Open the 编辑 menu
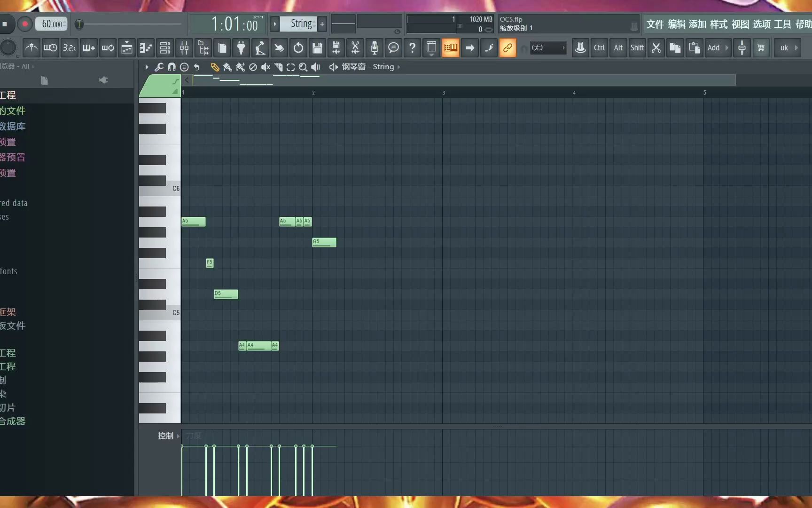The width and height of the screenshot is (812, 508). coord(676,24)
